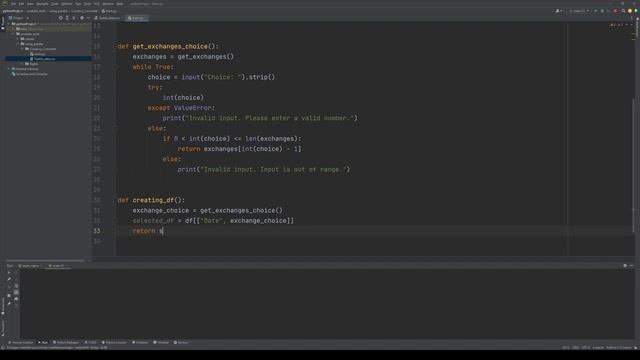Viewport: 640px width, 360px height.
Task: Click 'def creating_df():' line
Action: (151, 200)
